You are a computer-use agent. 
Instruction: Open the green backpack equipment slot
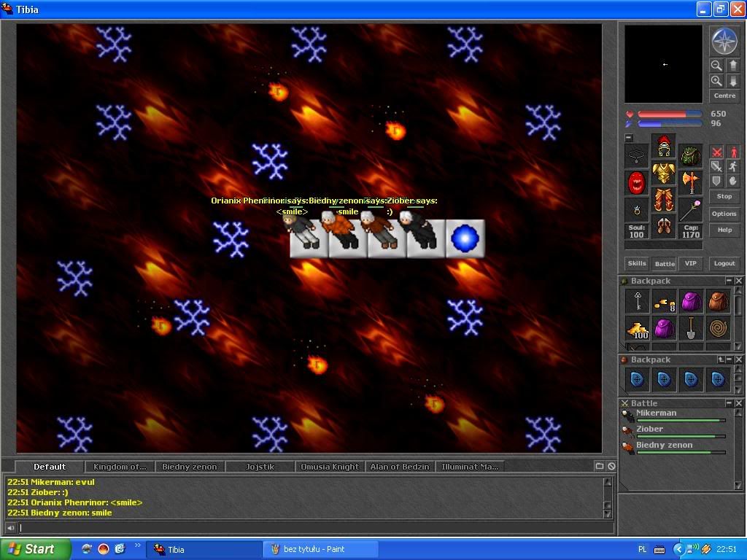pos(690,156)
